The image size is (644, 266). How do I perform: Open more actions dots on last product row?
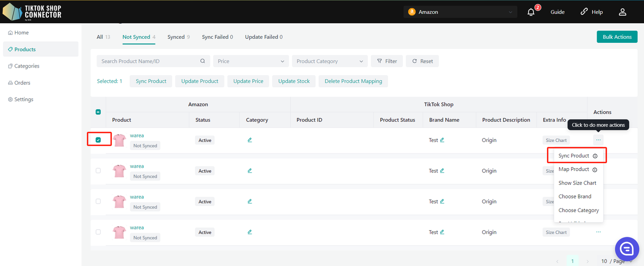[598, 232]
